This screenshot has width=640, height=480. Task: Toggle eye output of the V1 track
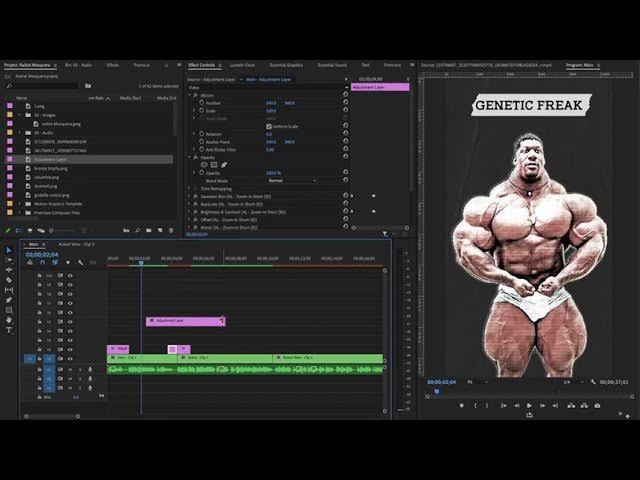[70, 359]
